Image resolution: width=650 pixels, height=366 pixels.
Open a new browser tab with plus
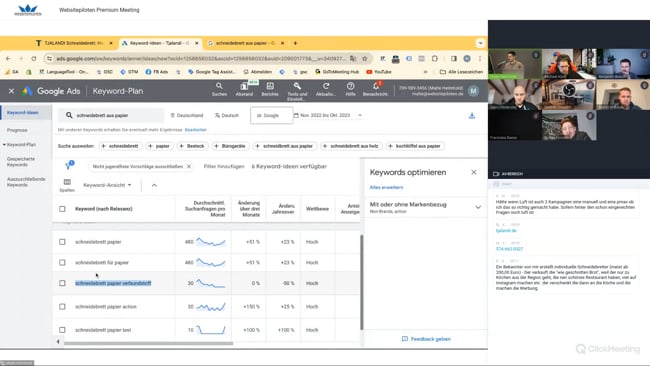coord(295,43)
